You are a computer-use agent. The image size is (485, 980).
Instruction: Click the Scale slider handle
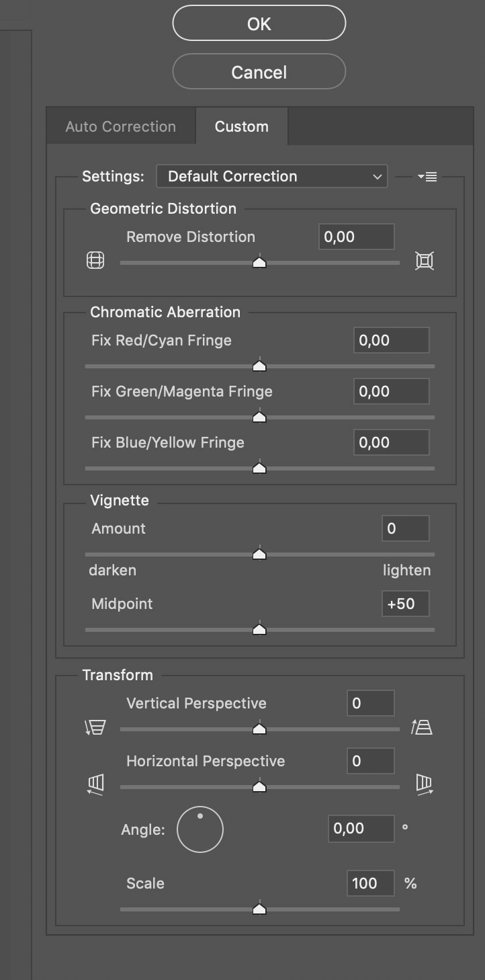coord(259,909)
